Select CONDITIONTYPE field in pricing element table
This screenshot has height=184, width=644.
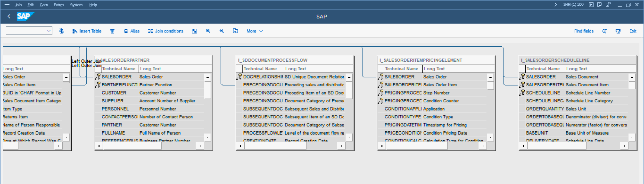coord(403,117)
